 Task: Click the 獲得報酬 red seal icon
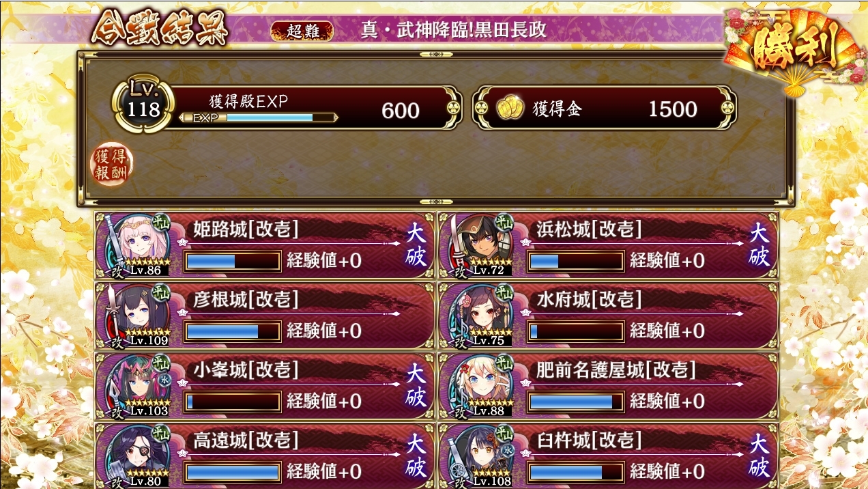pyautogui.click(x=113, y=165)
